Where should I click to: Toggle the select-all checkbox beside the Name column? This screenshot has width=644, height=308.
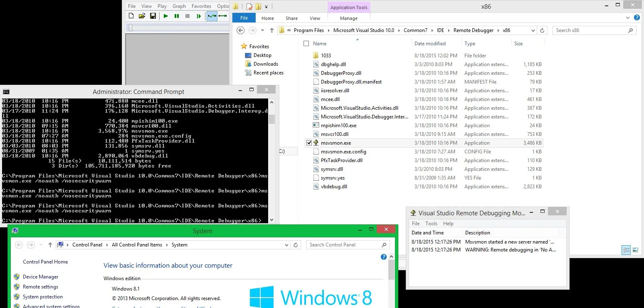[x=306, y=44]
